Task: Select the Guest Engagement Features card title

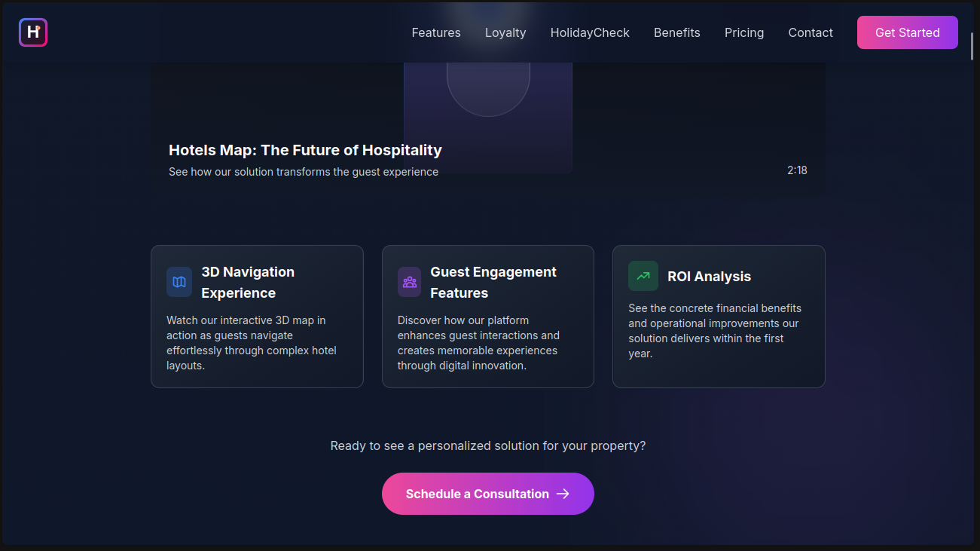Action: pos(493,282)
